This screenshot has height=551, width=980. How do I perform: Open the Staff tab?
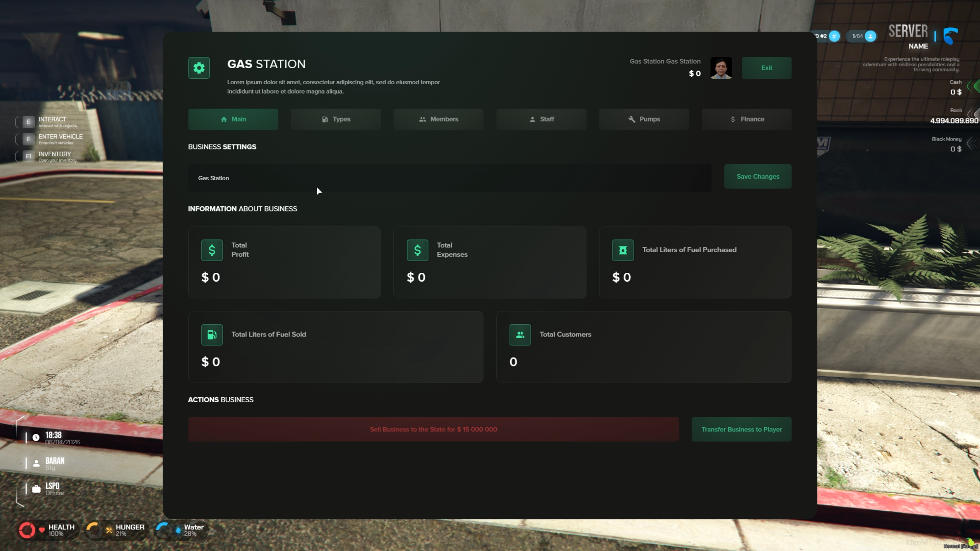tap(541, 120)
